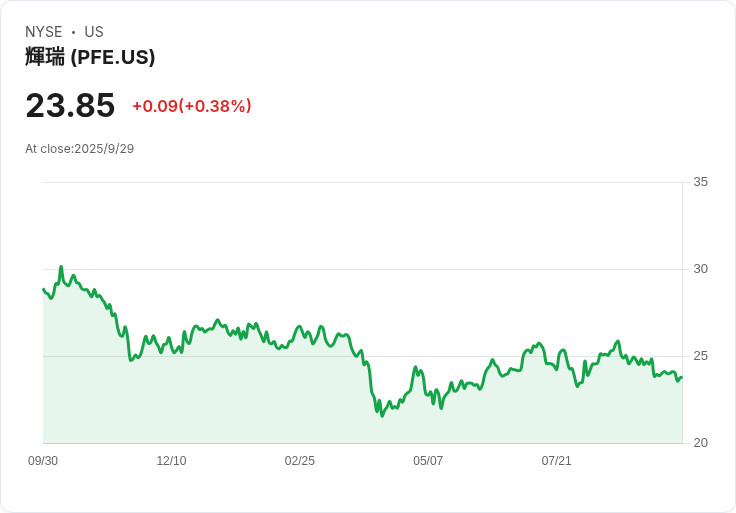736x513 pixels.
Task: Click the 07/21 date on the x-axis
Action: pos(557,461)
